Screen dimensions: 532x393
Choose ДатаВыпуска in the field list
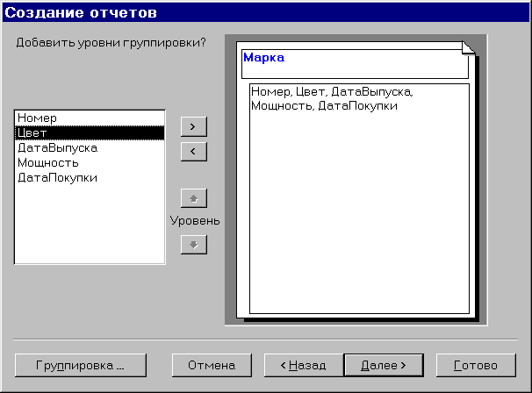(90, 148)
